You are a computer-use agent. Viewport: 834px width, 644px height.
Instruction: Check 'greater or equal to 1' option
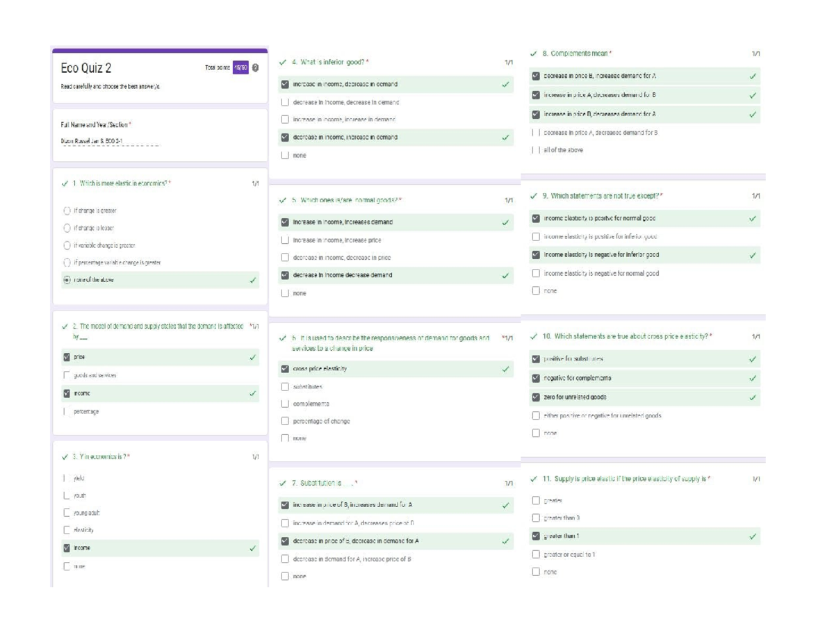coord(535,554)
